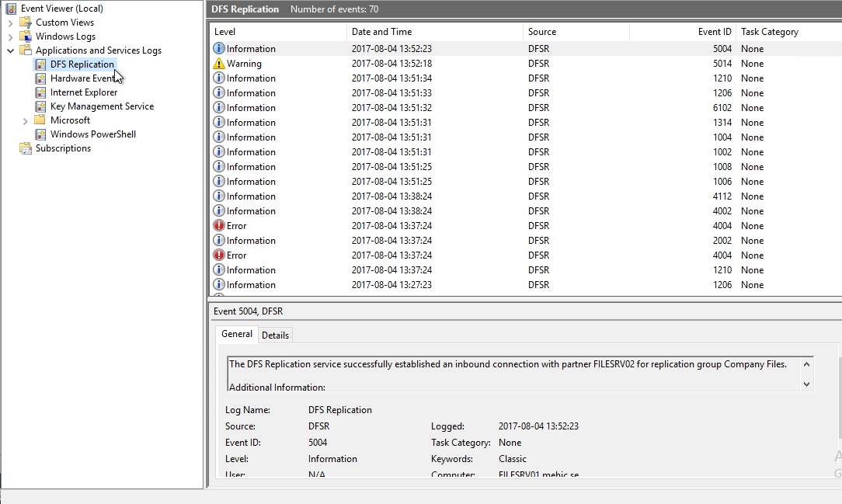
Task: Open Key Management Service log icon
Action: 40,106
